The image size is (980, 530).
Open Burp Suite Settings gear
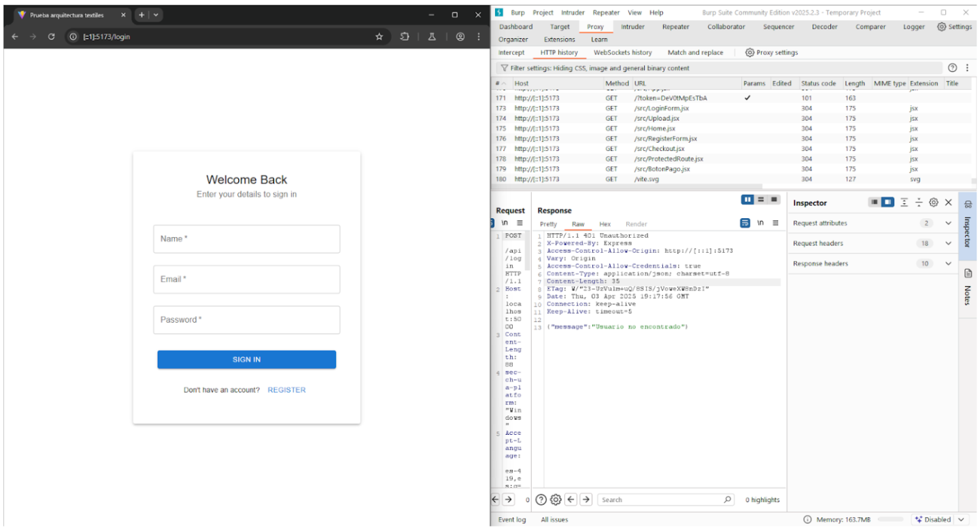954,26
